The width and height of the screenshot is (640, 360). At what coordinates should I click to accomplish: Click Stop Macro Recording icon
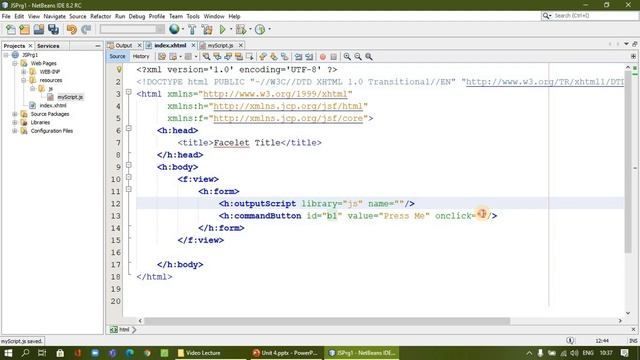click(333, 57)
